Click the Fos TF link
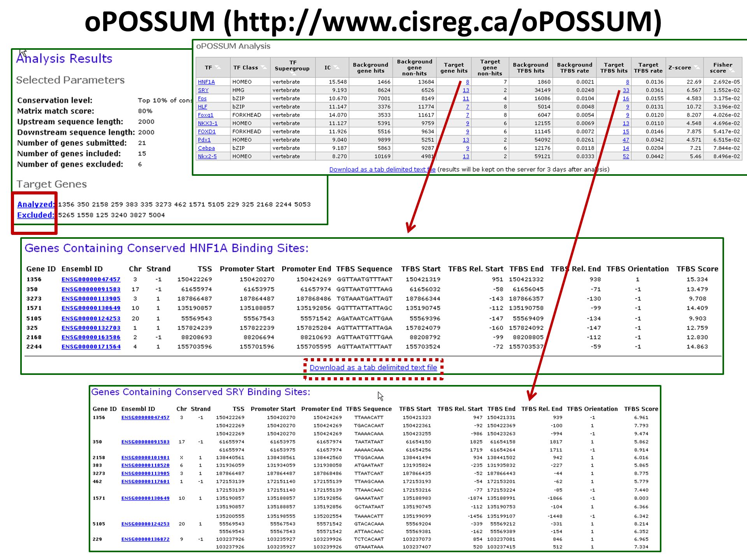This screenshot has height=560, width=747. (x=202, y=98)
